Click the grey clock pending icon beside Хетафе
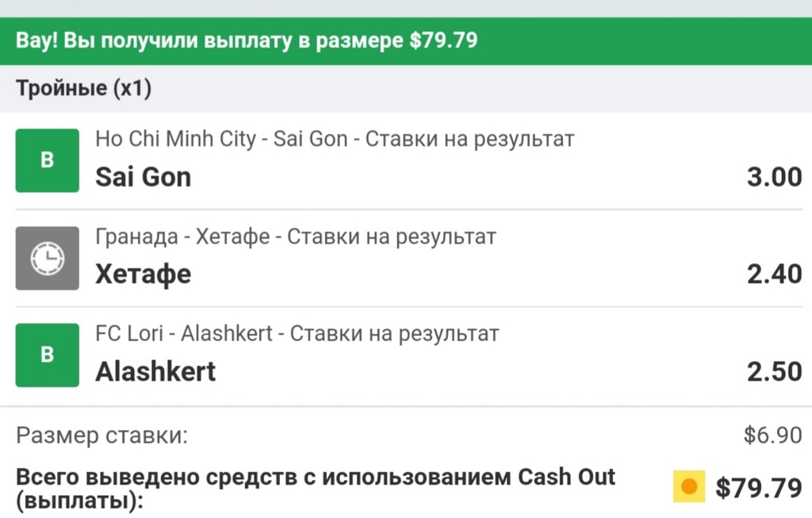The height and width of the screenshot is (518, 812). click(48, 258)
